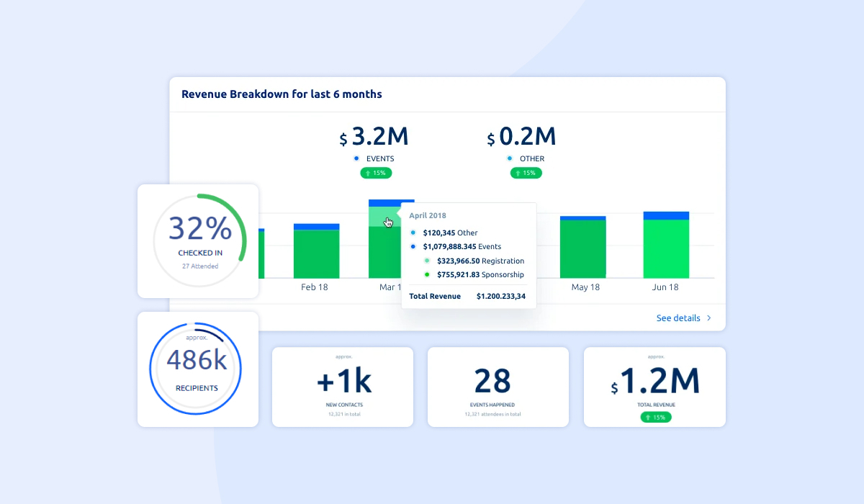This screenshot has width=864, height=504.
Task: Click the 15% badge under OTHER
Action: [526, 173]
